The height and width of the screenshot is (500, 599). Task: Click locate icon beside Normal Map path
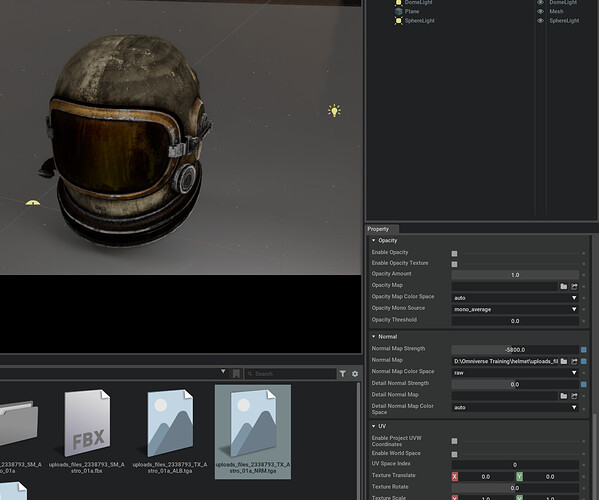point(574,361)
